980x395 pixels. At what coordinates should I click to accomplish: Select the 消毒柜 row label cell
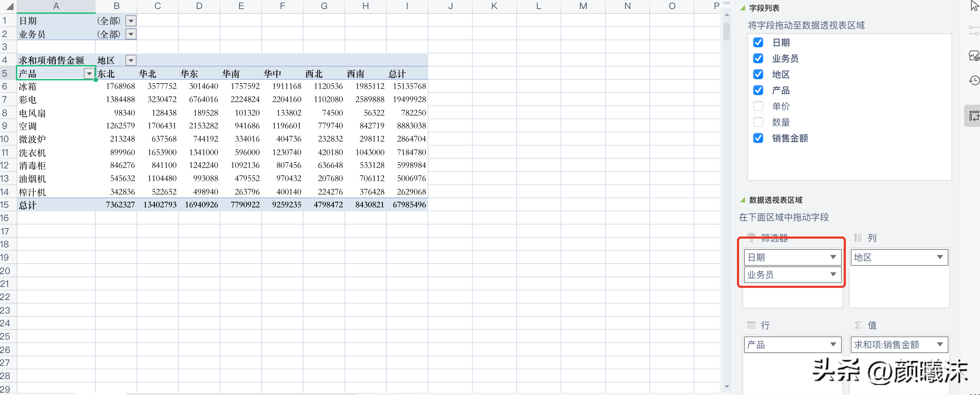[56, 166]
